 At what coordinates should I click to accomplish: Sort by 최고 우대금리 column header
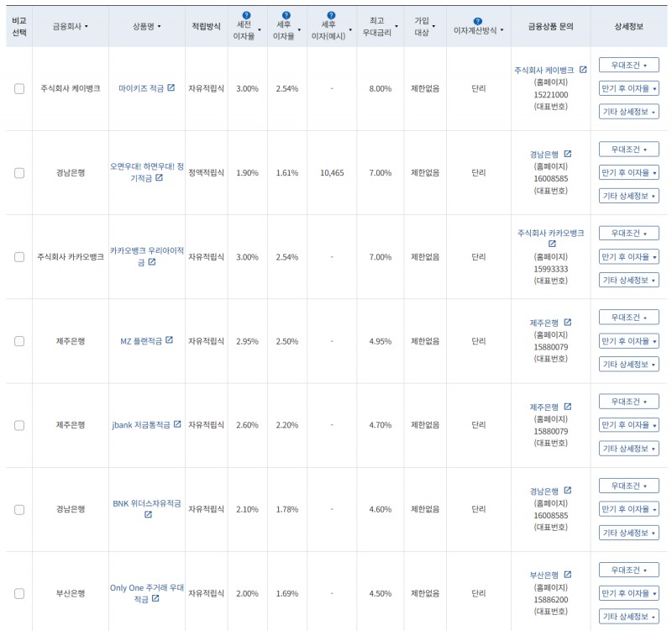click(x=381, y=27)
